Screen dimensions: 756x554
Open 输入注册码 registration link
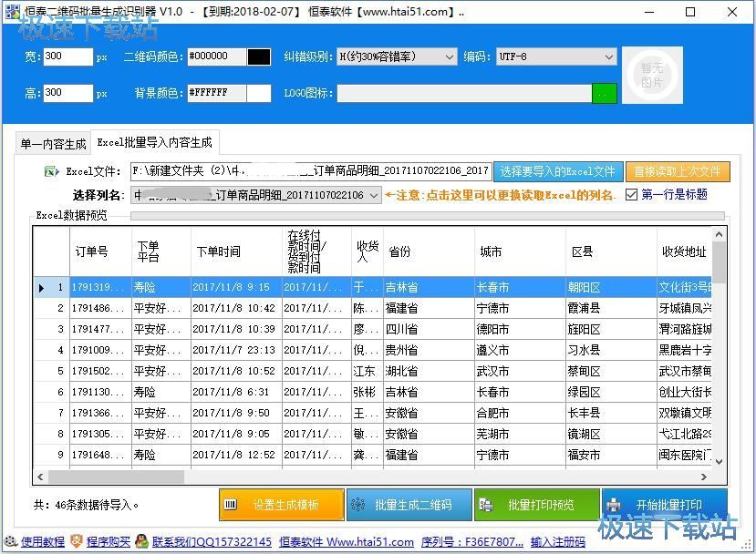(557, 541)
